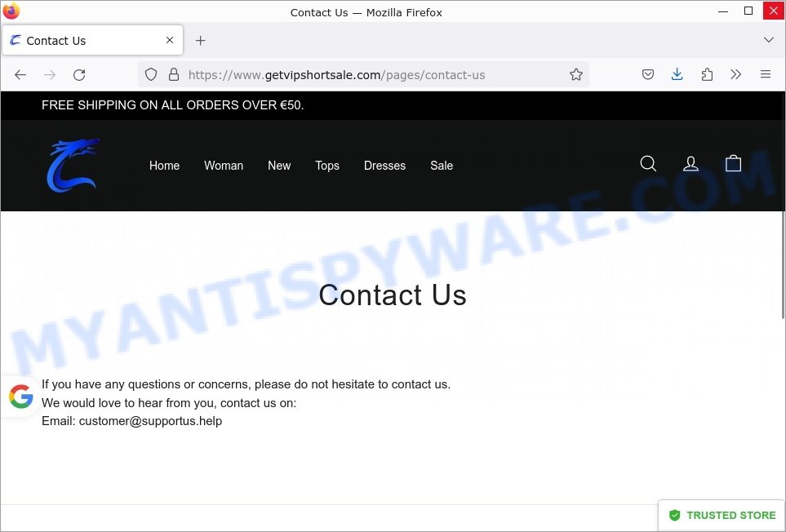The width and height of the screenshot is (786, 532).
Task: Show more tools via double-chevron overflow
Action: [x=736, y=74]
